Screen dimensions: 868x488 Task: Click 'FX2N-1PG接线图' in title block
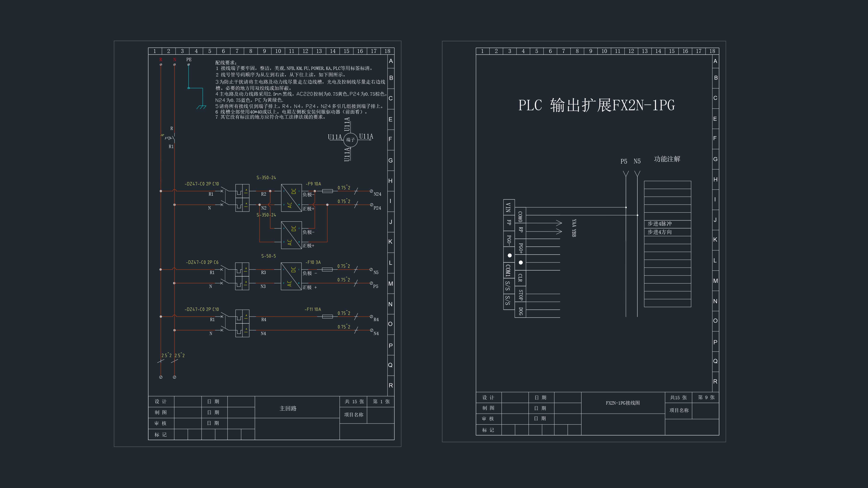tap(623, 403)
